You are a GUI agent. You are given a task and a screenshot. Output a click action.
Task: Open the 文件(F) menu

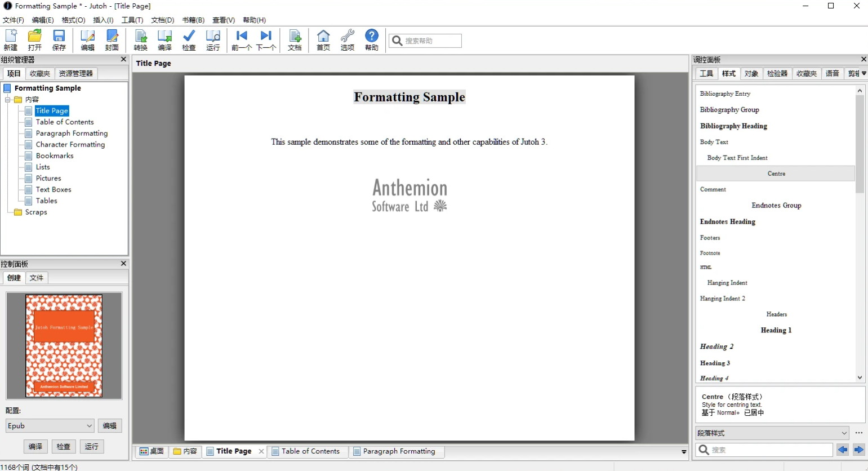point(14,20)
